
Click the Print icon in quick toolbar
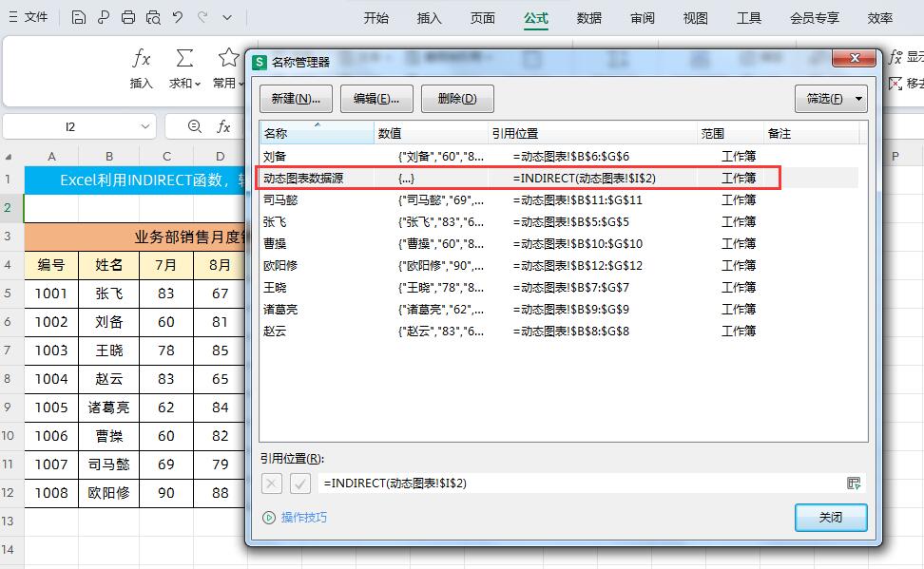point(128,17)
